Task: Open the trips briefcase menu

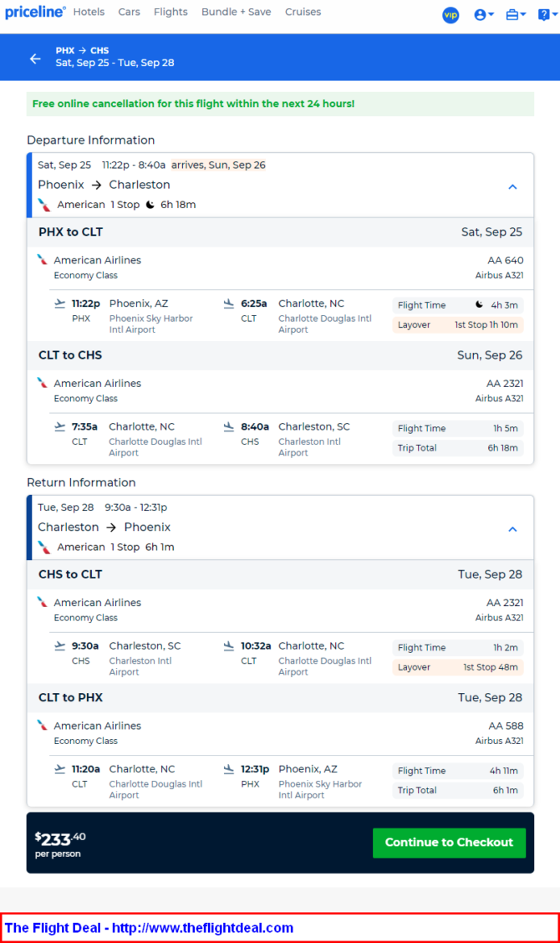Action: coord(516,14)
